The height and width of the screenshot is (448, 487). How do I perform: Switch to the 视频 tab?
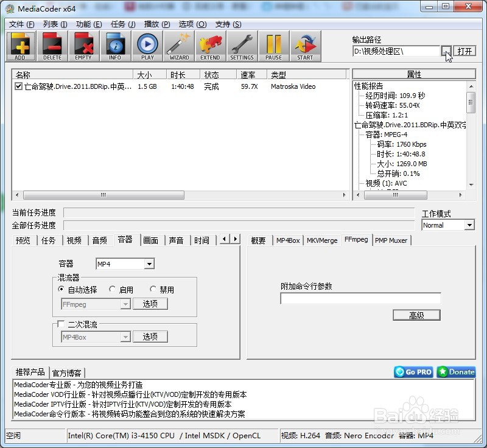74,240
